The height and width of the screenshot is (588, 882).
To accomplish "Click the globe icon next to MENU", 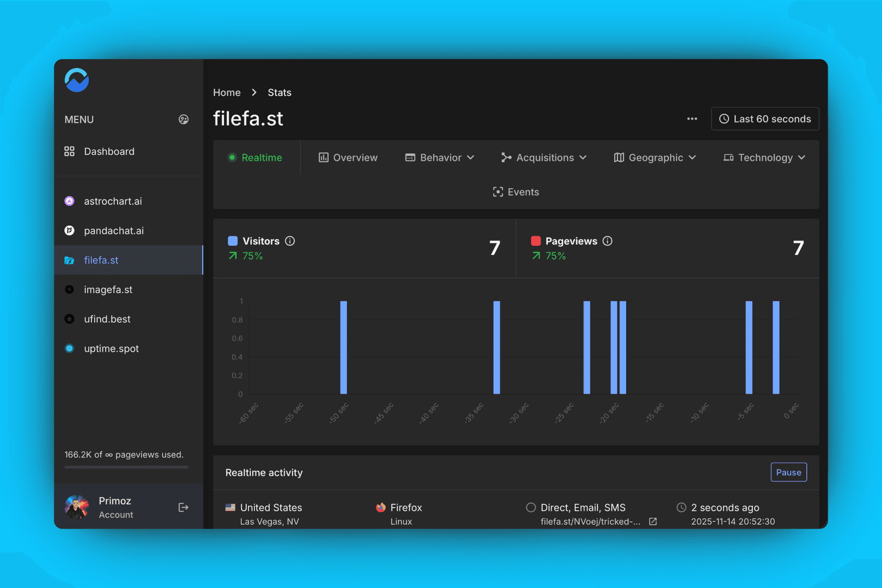I will 183,119.
